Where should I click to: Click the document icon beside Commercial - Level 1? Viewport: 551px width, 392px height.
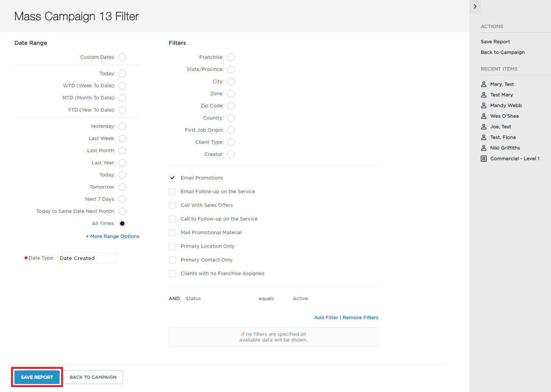[x=484, y=159]
